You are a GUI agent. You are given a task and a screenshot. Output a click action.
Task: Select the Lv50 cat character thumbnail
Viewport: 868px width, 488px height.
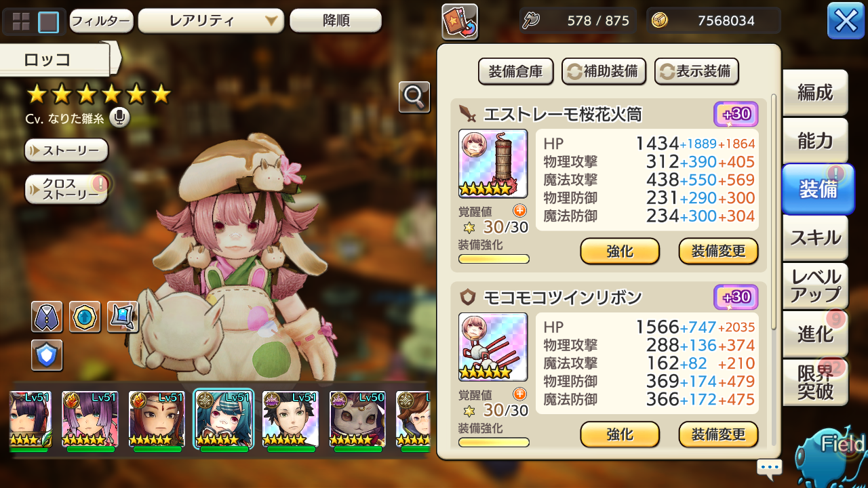point(357,419)
